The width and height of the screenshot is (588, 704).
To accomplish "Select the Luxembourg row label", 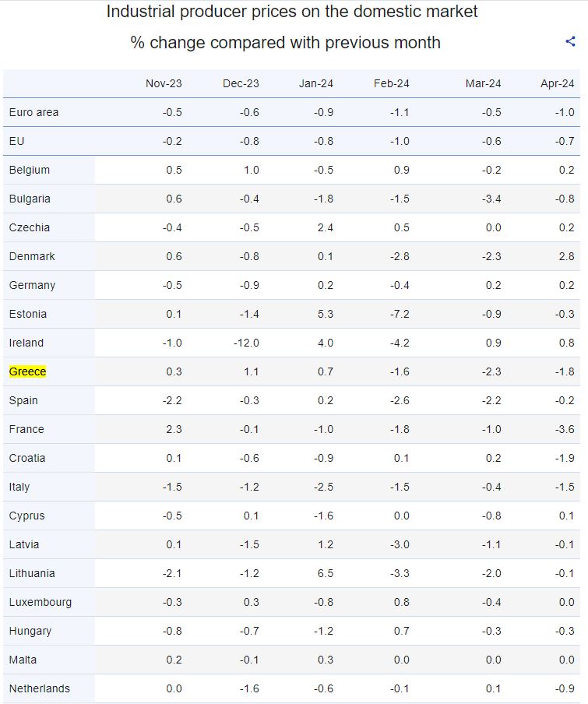I will pyautogui.click(x=40, y=602).
